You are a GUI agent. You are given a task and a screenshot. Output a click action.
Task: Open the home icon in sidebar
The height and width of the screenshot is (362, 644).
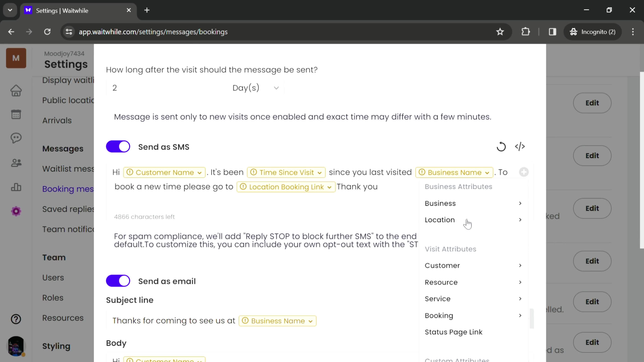[x=16, y=90]
